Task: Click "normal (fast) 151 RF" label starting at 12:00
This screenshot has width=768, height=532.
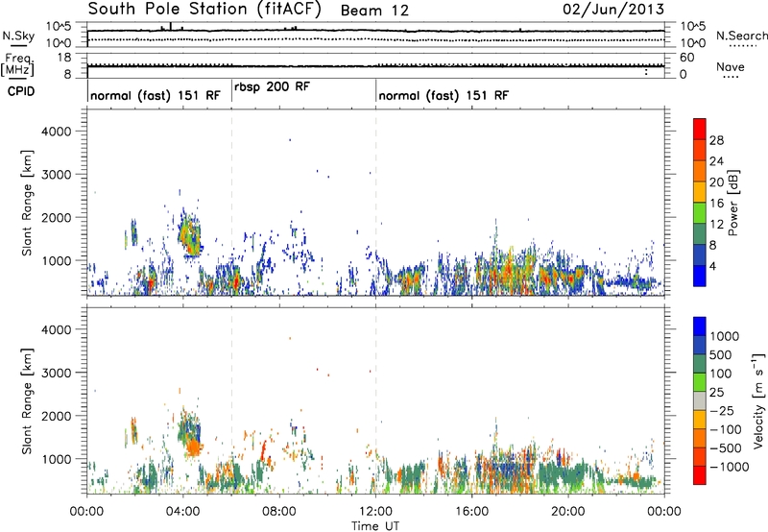Action: pos(444,95)
